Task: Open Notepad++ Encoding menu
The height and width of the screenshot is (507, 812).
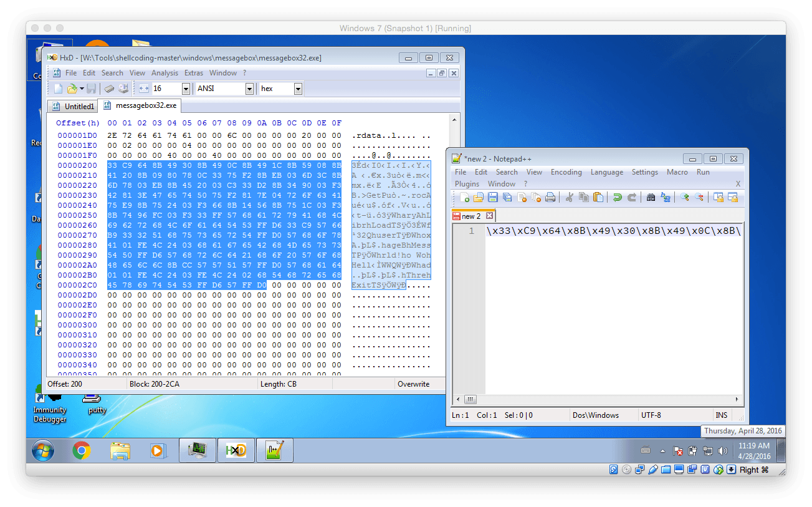Action: click(x=566, y=172)
